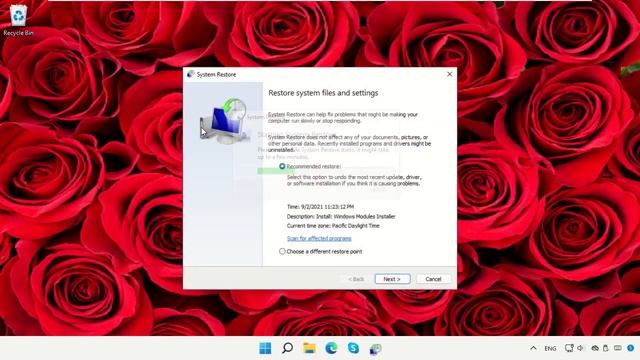
Task: Click the 'Restore system files and settings' heading
Action: pyautogui.click(x=323, y=93)
